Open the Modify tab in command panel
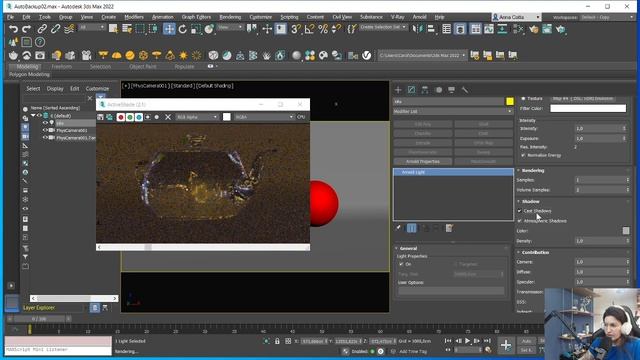 [x=411, y=90]
